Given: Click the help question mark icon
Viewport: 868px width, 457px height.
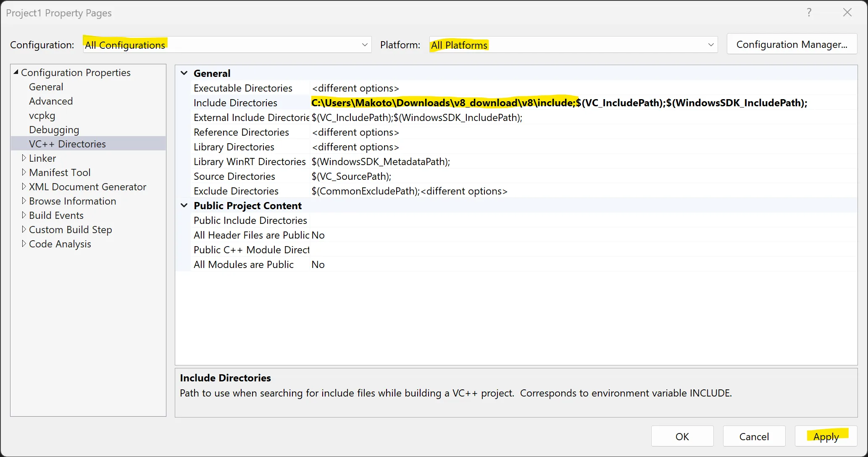Looking at the screenshot, I should 809,13.
